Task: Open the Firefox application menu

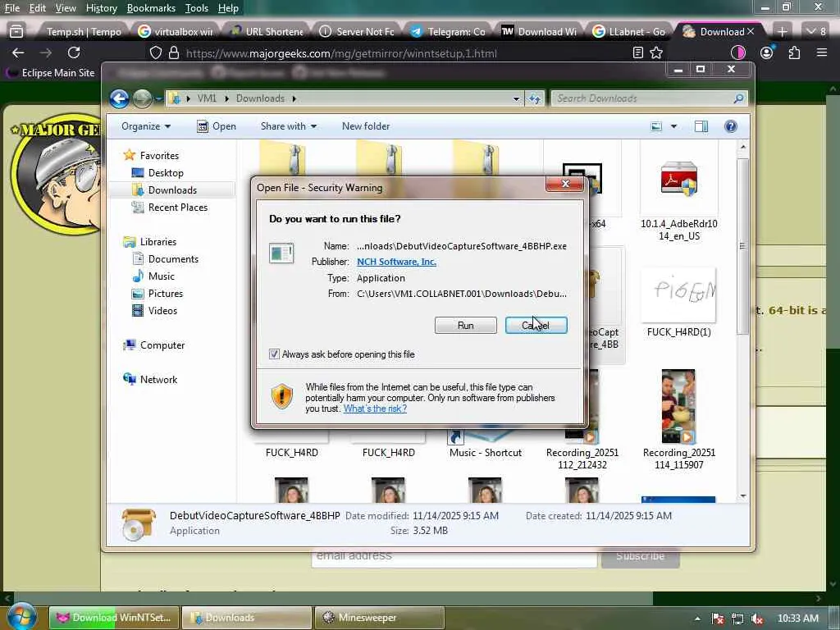Action: point(822,52)
